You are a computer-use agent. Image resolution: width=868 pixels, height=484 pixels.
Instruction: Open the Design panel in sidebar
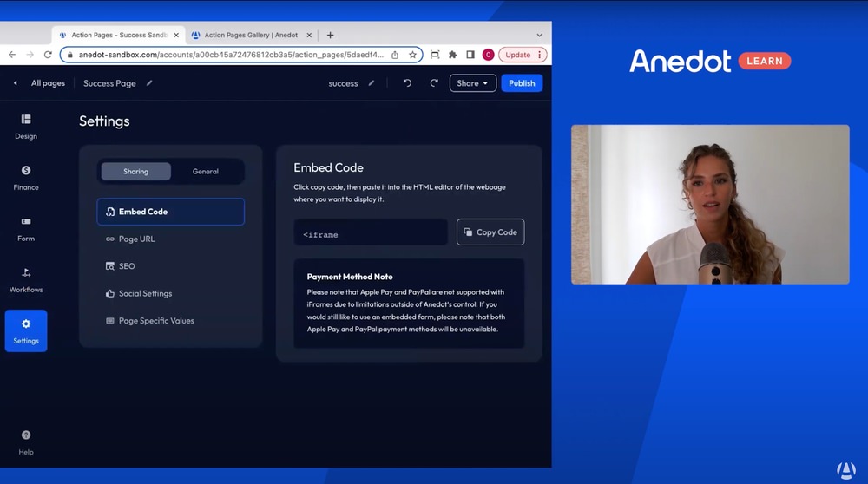coord(26,125)
